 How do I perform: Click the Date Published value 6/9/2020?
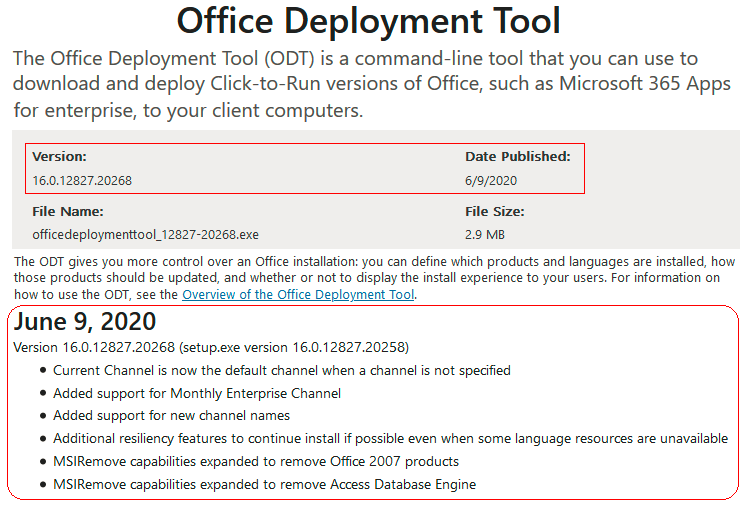[491, 181]
